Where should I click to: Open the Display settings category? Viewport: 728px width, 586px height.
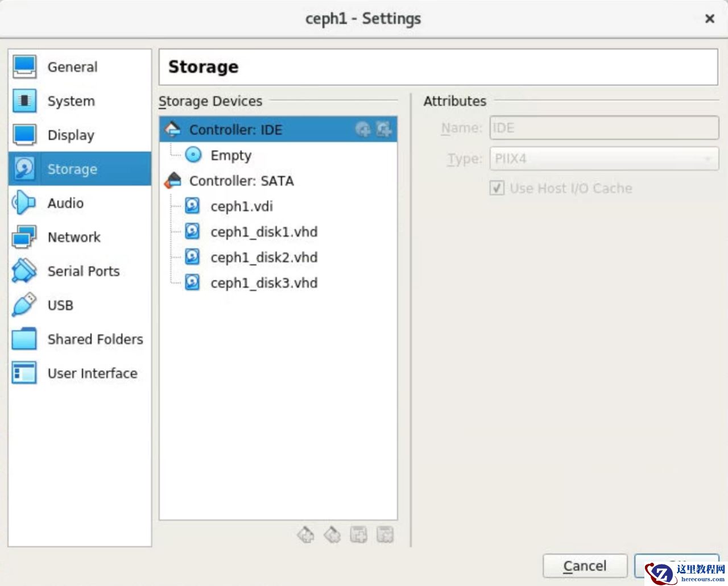tap(80, 135)
